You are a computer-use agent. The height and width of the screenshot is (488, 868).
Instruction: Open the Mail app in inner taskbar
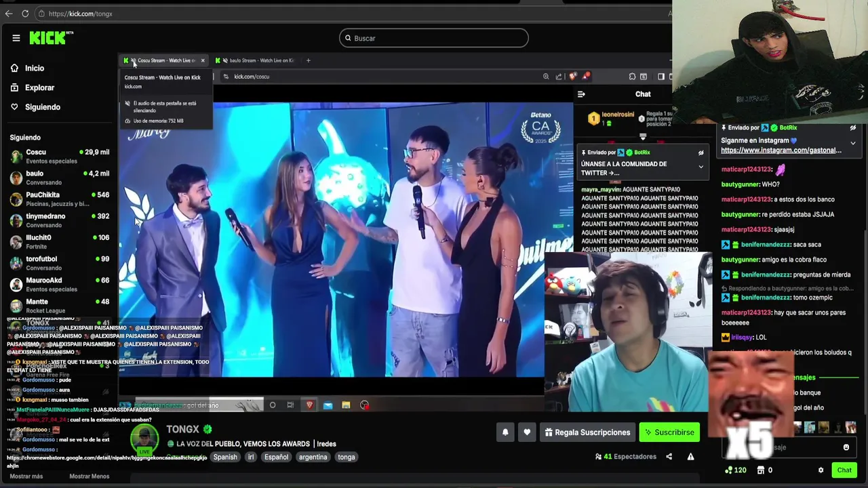click(x=328, y=405)
